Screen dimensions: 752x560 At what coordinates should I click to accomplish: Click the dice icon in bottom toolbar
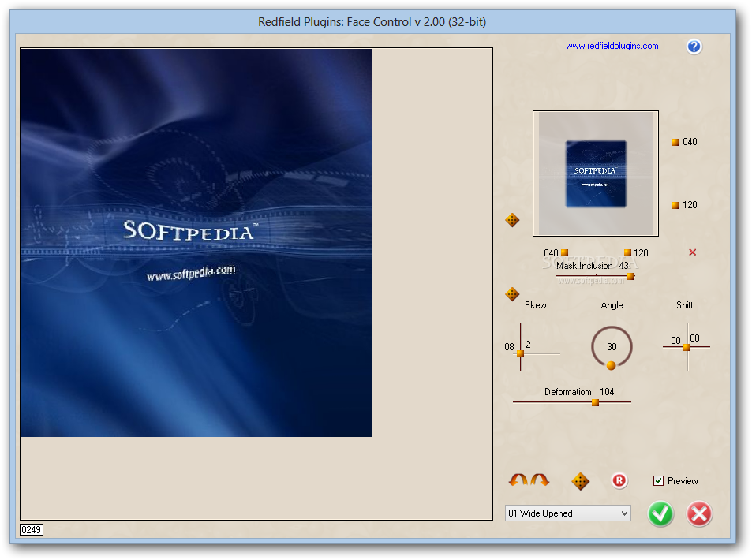580,481
